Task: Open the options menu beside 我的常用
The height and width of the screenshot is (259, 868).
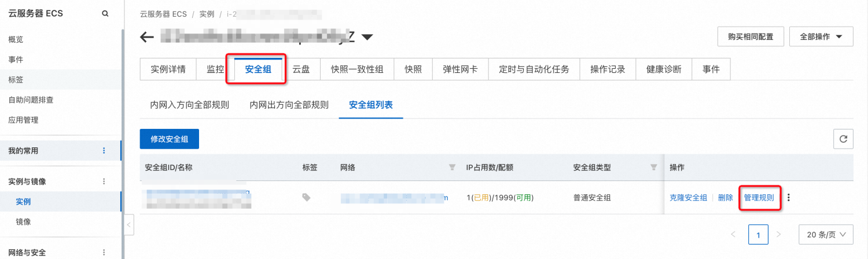Action: click(x=104, y=151)
